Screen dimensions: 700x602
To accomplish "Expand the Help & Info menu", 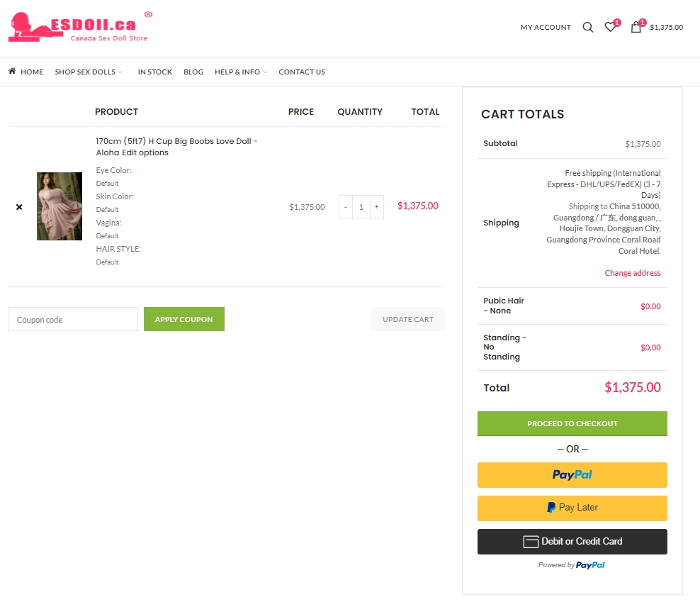I will point(240,72).
